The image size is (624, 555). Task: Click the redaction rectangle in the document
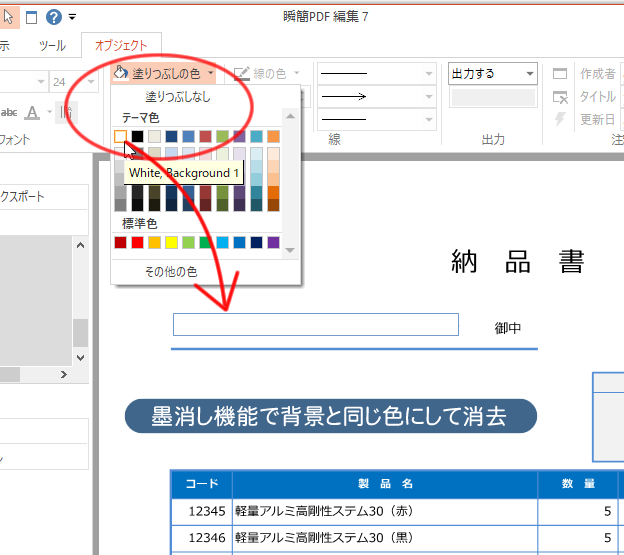coord(316,324)
